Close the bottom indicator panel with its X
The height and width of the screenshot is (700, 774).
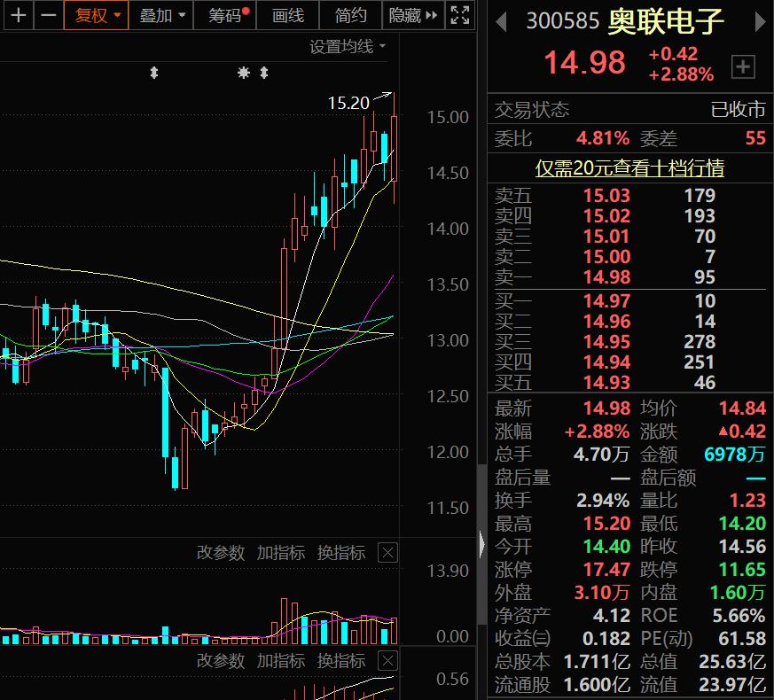tap(387, 660)
